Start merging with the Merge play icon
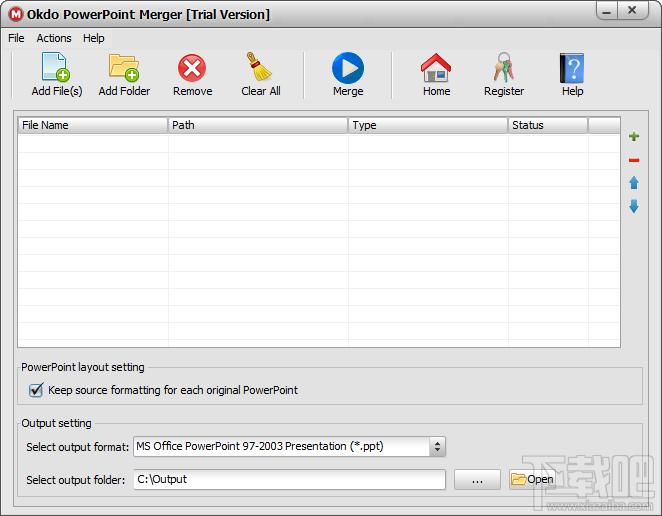The height and width of the screenshot is (516, 662). (348, 68)
